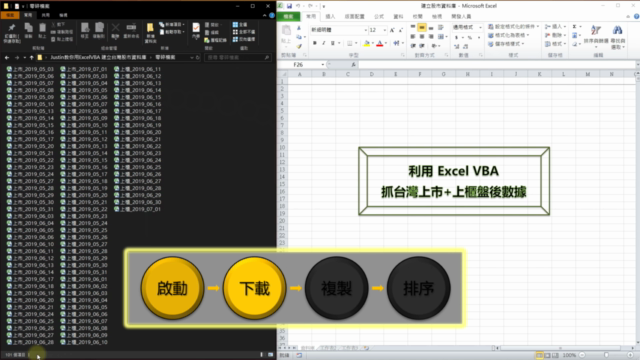Screen dimensions: 640x360
Task: Open the Name Box dropdown arrow next to F26
Action: (x=322, y=64)
